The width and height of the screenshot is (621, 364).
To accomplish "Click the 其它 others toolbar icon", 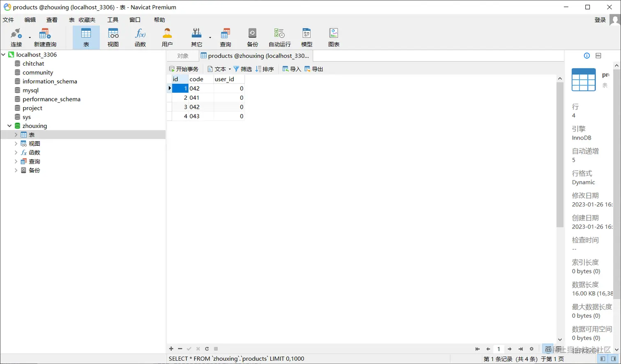I will coord(196,37).
